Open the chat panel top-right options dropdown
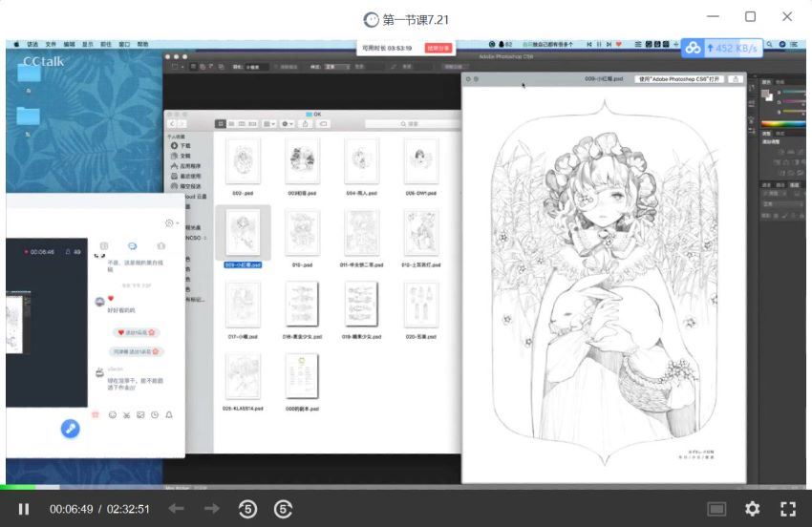 coord(170,222)
